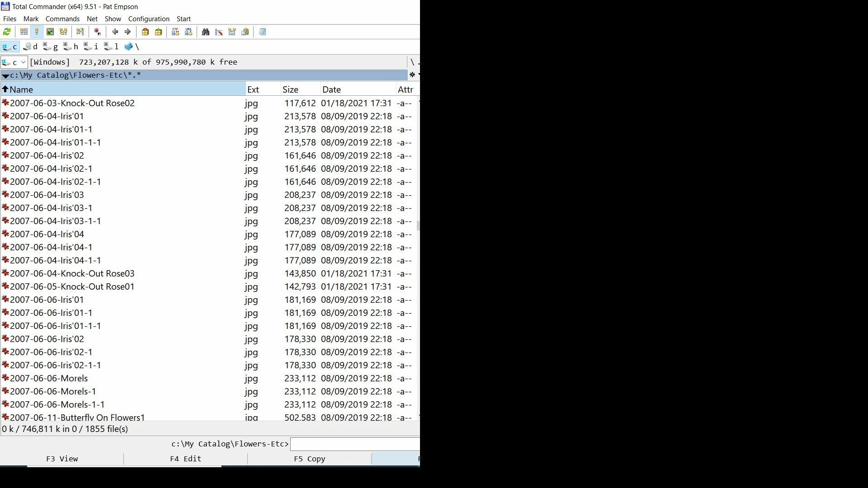Click the command line input field

click(355, 444)
